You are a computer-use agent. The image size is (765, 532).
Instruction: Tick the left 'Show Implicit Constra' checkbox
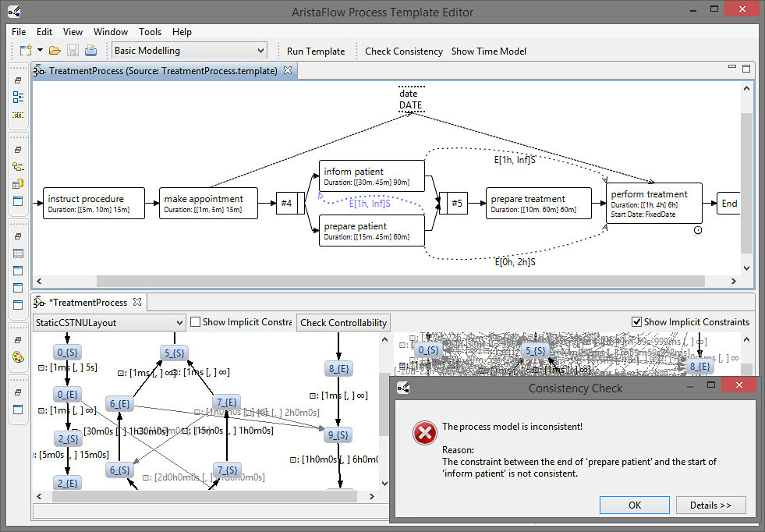(195, 322)
